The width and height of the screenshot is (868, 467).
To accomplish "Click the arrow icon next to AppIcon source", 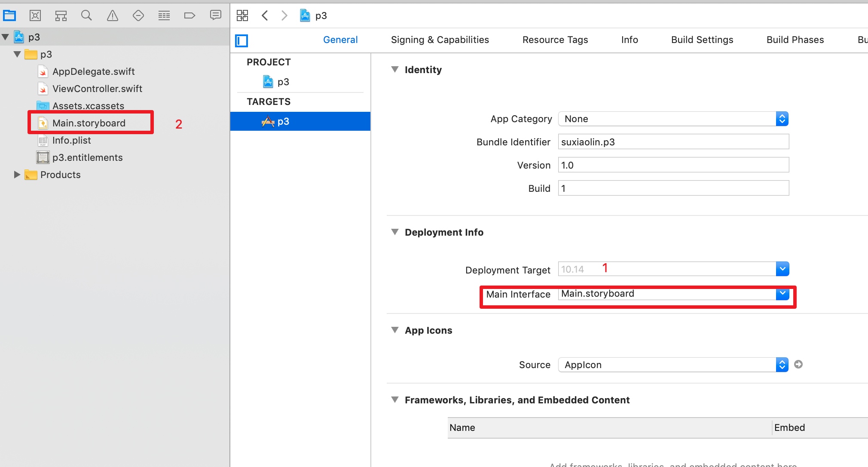I will [x=798, y=364].
